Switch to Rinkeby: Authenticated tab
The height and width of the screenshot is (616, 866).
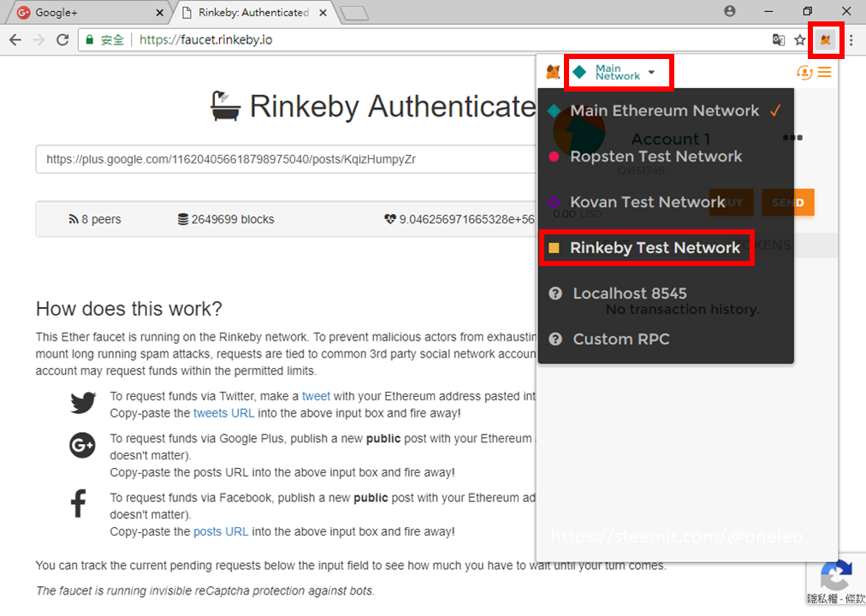pos(254,12)
